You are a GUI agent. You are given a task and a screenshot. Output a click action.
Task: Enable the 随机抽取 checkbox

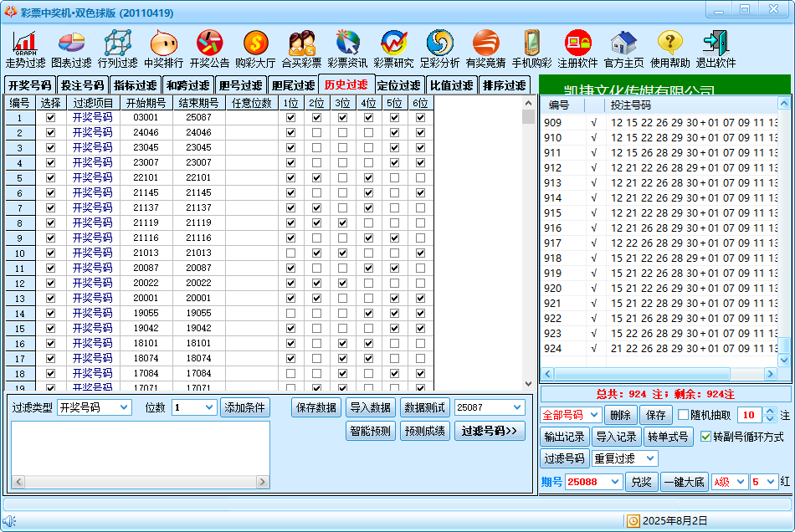pyautogui.click(x=684, y=415)
